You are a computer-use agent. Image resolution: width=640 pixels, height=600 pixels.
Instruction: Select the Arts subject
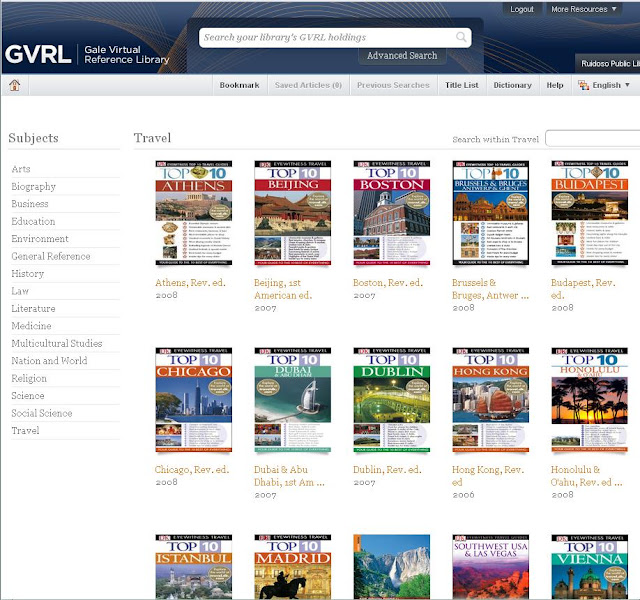(21, 169)
